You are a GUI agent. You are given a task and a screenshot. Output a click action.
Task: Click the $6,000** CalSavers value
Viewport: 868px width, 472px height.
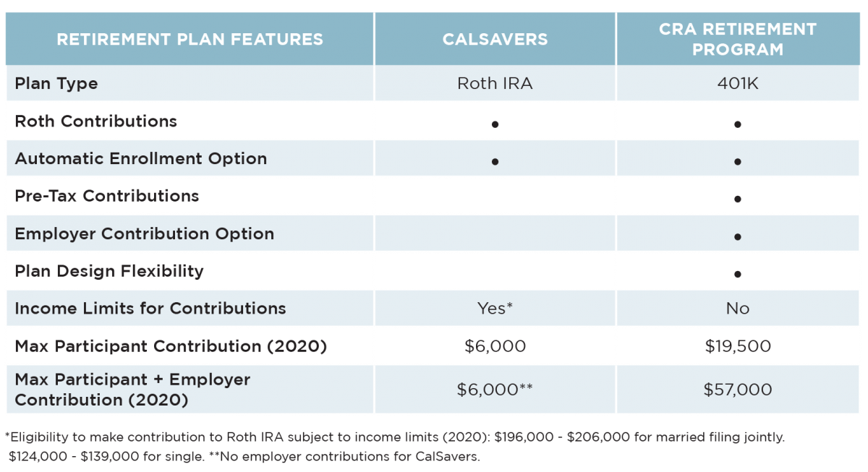pyautogui.click(x=495, y=390)
